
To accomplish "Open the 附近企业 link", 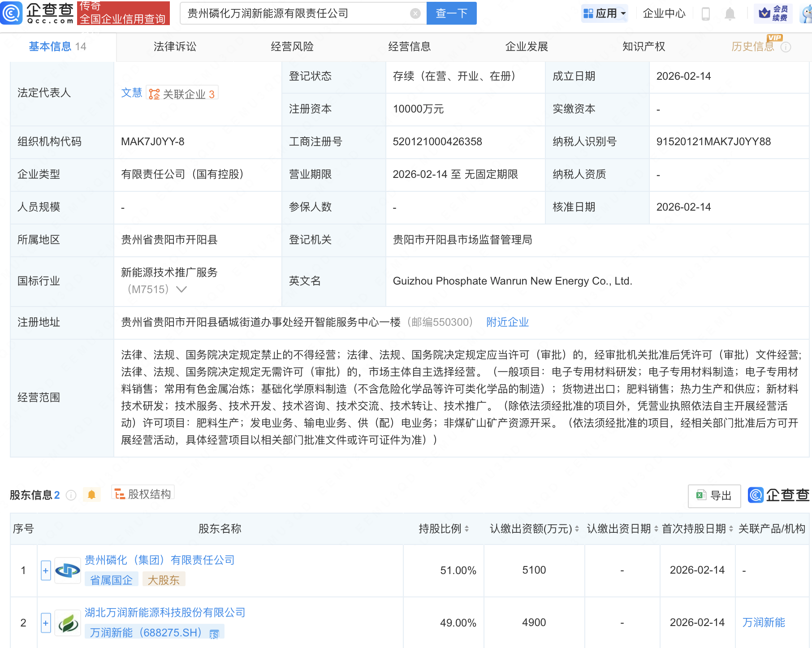I will [506, 322].
